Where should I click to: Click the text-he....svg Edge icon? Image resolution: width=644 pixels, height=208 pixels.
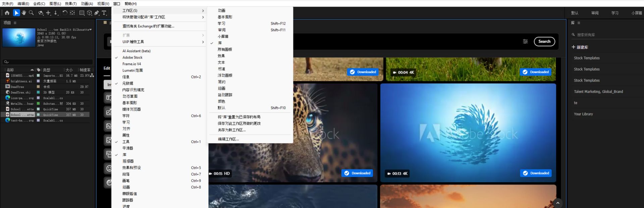pyautogui.click(x=8, y=120)
